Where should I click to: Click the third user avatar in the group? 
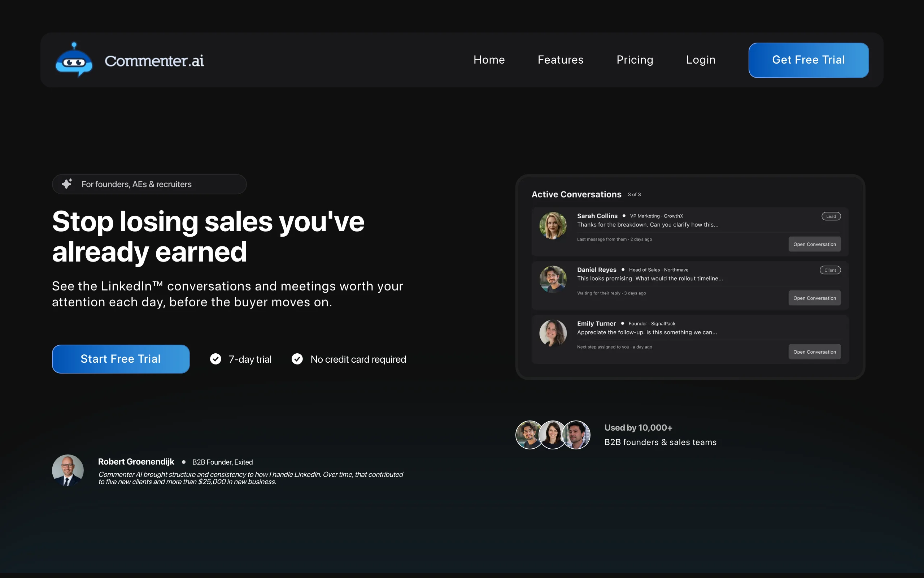tap(577, 435)
